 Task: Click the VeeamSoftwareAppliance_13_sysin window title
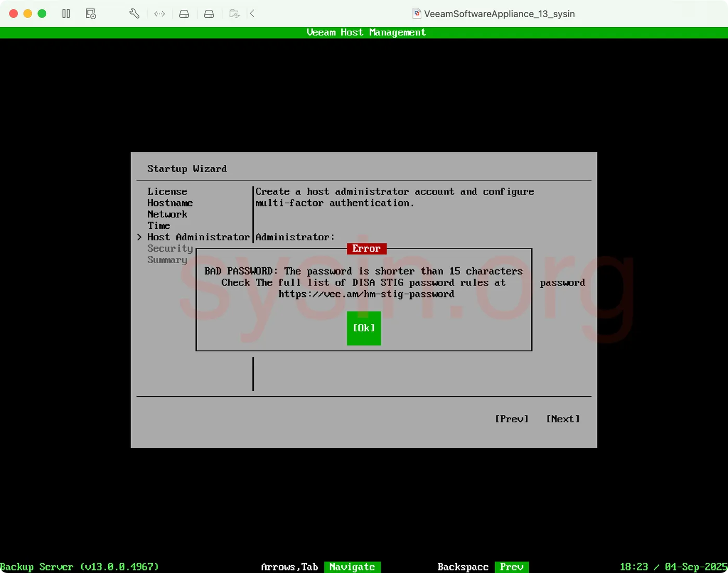[499, 14]
